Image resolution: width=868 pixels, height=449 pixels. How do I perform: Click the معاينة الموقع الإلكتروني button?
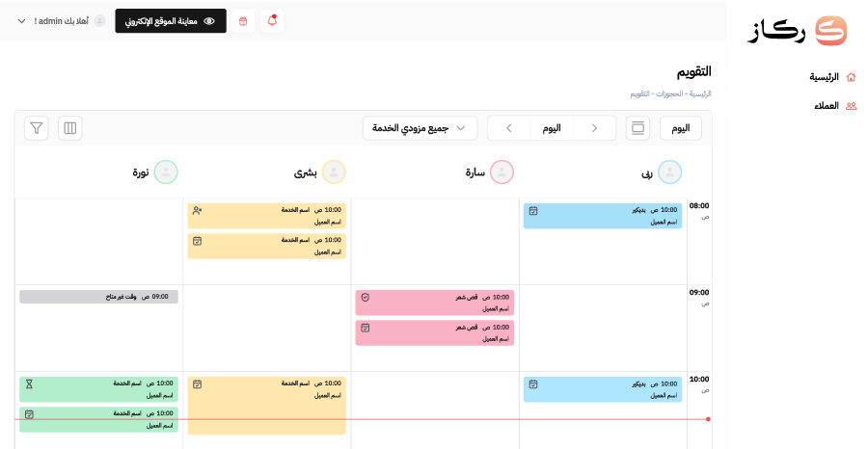tap(171, 21)
